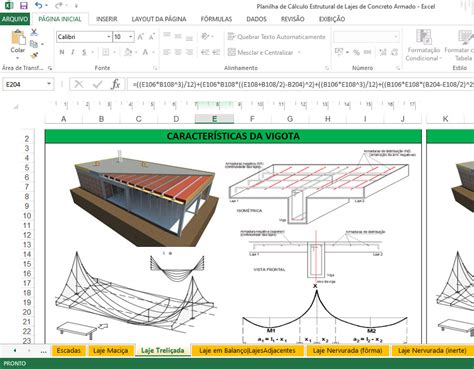474x369 pixels.
Task: Switch to the FÓRMULAS tab
Action: (x=216, y=19)
